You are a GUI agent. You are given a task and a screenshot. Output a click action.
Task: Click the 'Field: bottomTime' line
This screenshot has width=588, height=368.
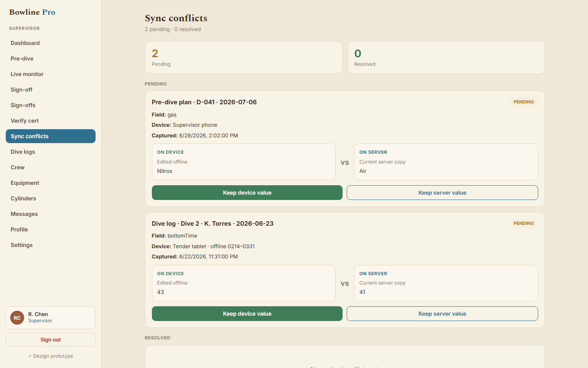pyautogui.click(x=174, y=236)
